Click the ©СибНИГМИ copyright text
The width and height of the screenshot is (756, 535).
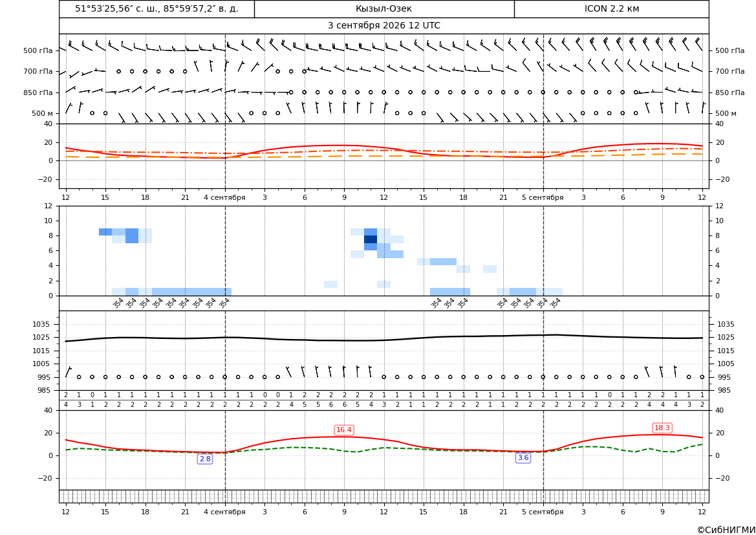726,530
